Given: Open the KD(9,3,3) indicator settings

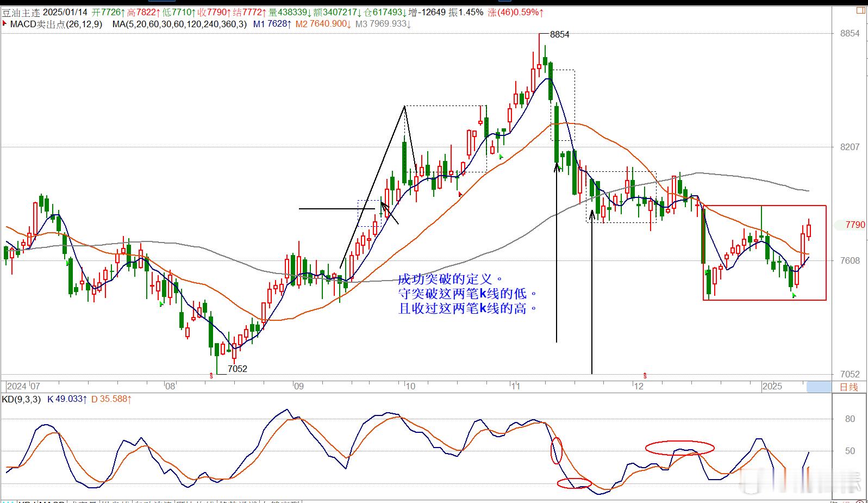Looking at the screenshot, I should (21, 399).
